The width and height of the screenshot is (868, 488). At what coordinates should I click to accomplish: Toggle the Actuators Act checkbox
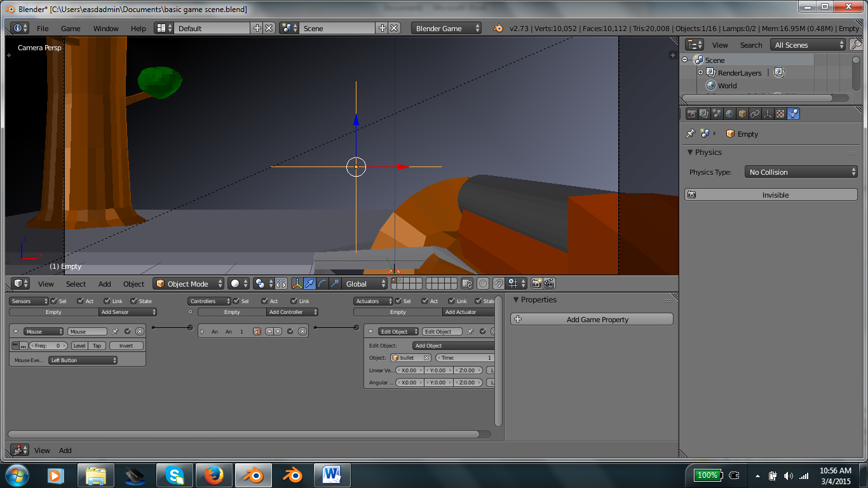tap(424, 301)
